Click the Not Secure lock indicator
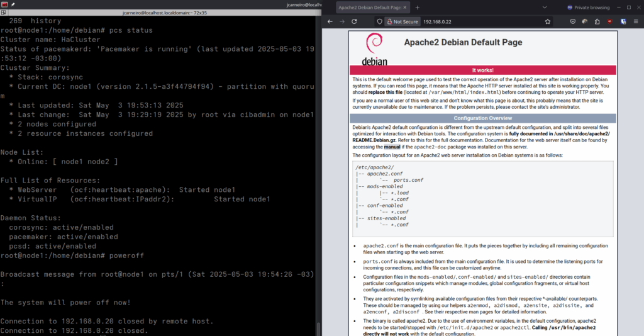This screenshot has height=336, width=644. [x=402, y=21]
